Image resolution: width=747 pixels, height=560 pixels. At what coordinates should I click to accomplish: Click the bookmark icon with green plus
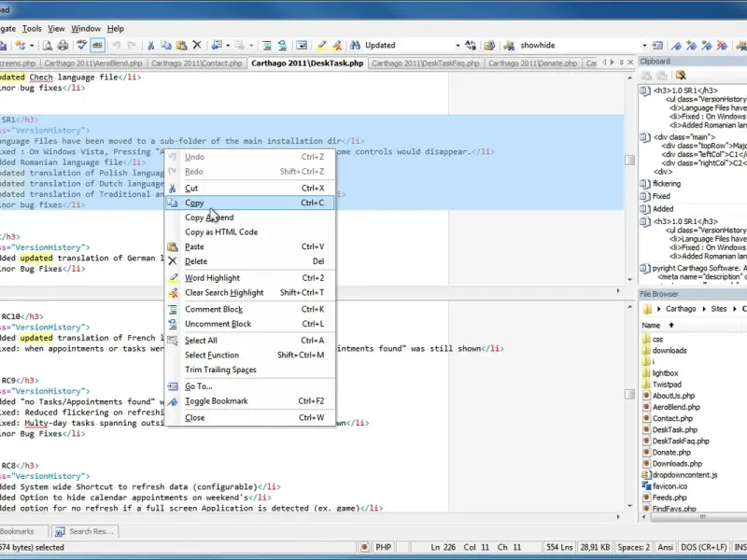[x=691, y=45]
